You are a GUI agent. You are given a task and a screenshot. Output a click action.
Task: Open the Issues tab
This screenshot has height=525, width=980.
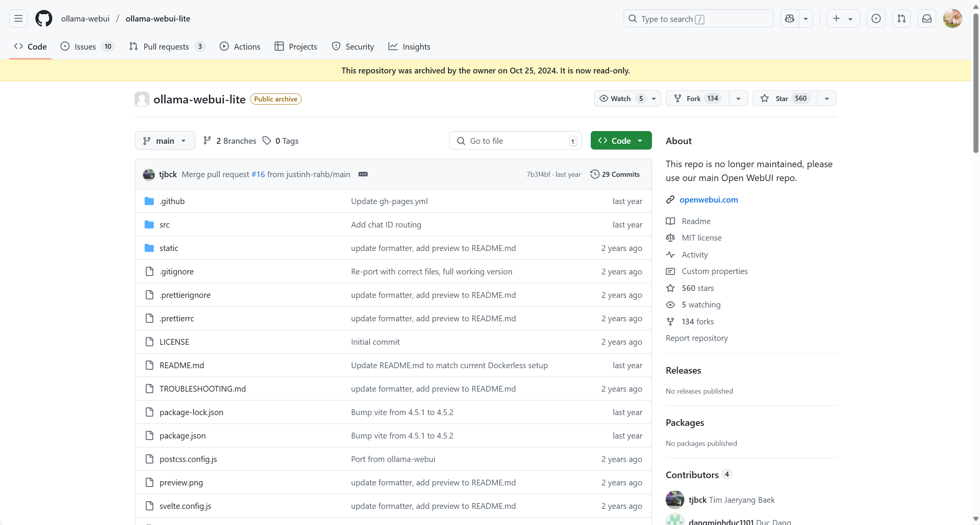tap(87, 47)
